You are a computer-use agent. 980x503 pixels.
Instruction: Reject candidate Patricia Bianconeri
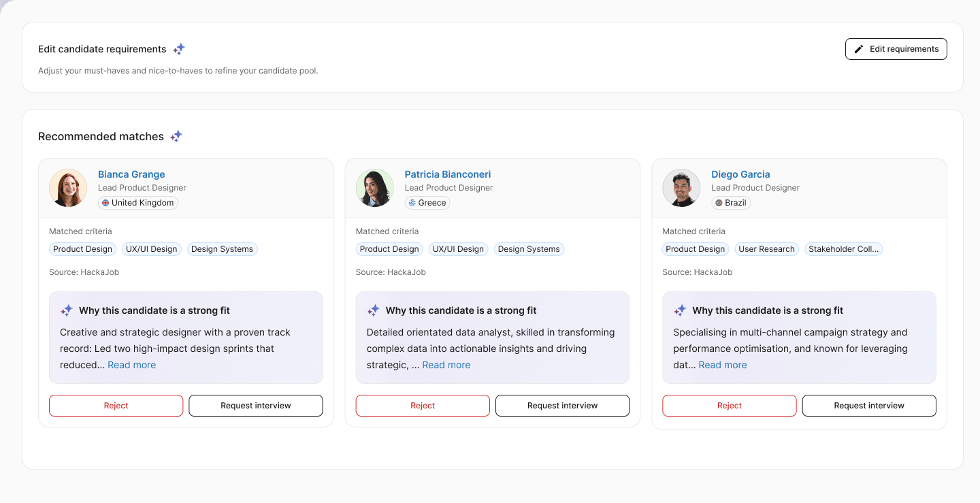(423, 406)
